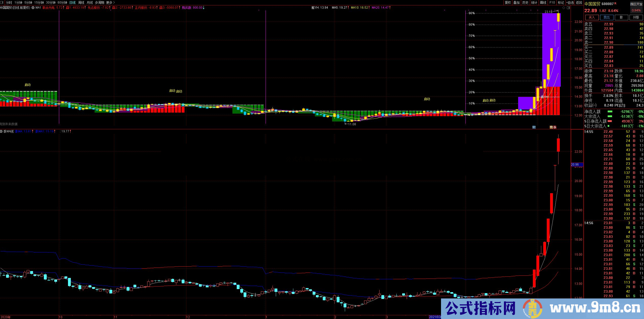Click the diamond icon above main chart
This screenshot has height=319, width=644.
564,8
